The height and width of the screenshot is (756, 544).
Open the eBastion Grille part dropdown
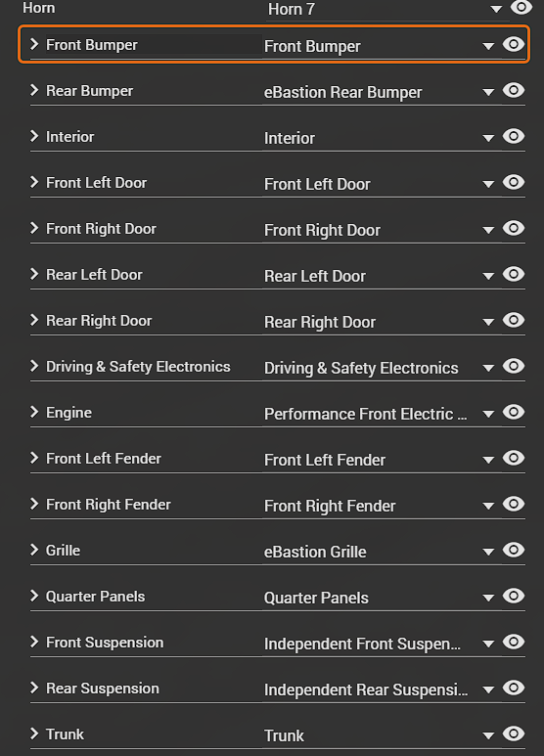[488, 552]
